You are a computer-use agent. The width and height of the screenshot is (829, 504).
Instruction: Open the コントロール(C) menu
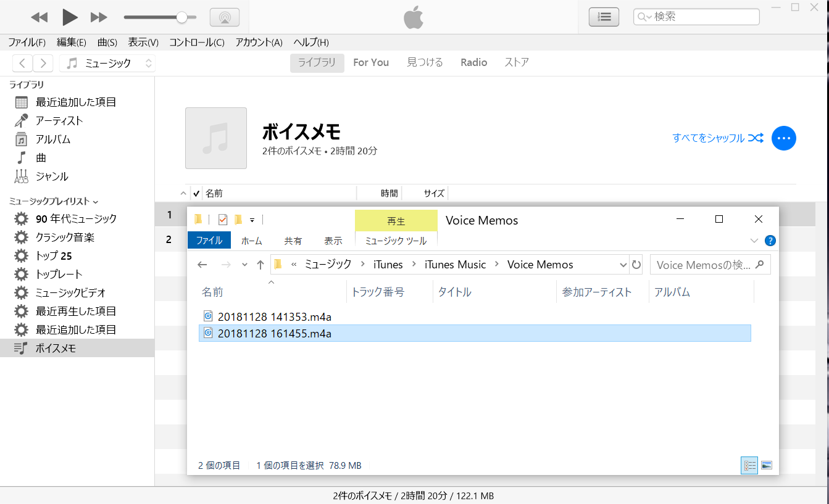point(196,43)
